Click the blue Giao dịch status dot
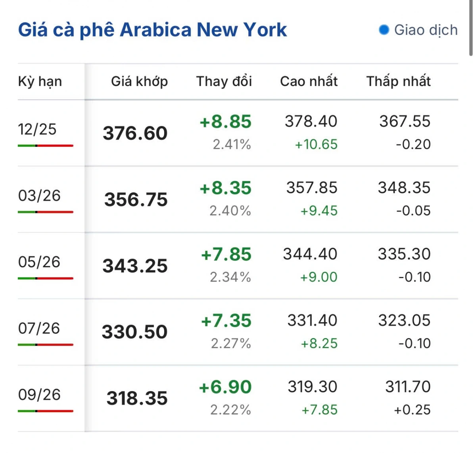The height and width of the screenshot is (453, 476). (x=384, y=30)
